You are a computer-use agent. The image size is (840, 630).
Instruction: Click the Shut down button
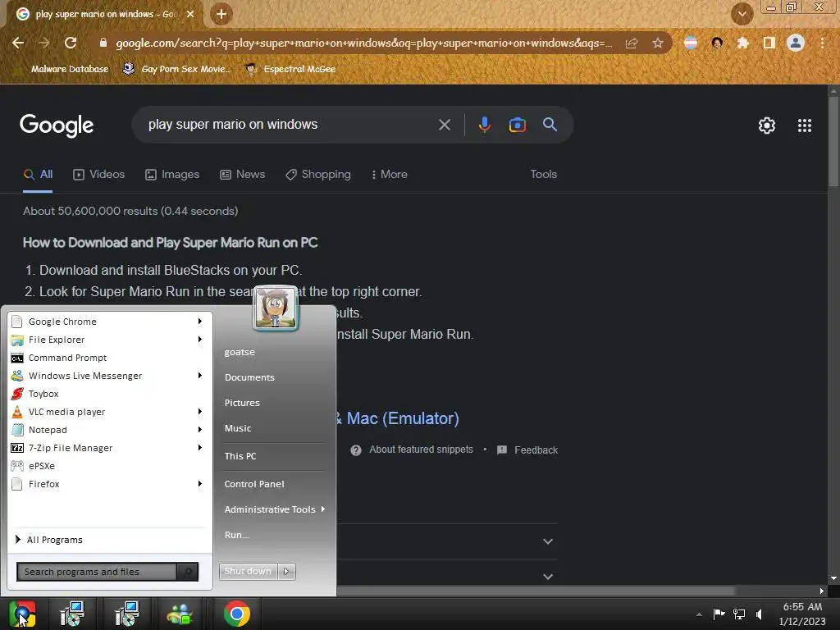[x=248, y=571]
